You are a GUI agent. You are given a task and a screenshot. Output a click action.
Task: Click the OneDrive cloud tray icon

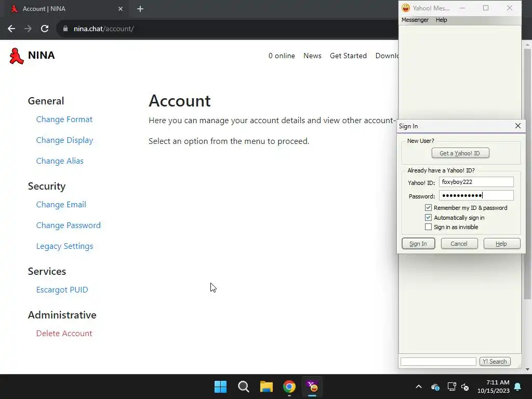[x=435, y=387]
